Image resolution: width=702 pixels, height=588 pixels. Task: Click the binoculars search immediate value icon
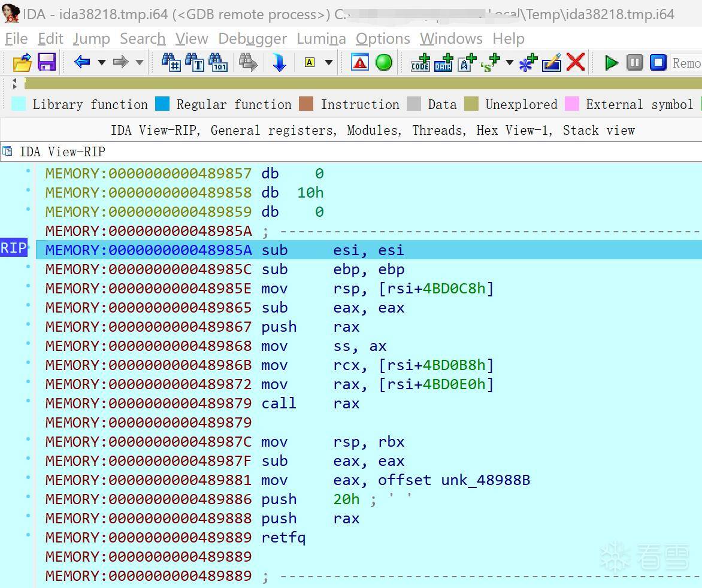tap(171, 62)
